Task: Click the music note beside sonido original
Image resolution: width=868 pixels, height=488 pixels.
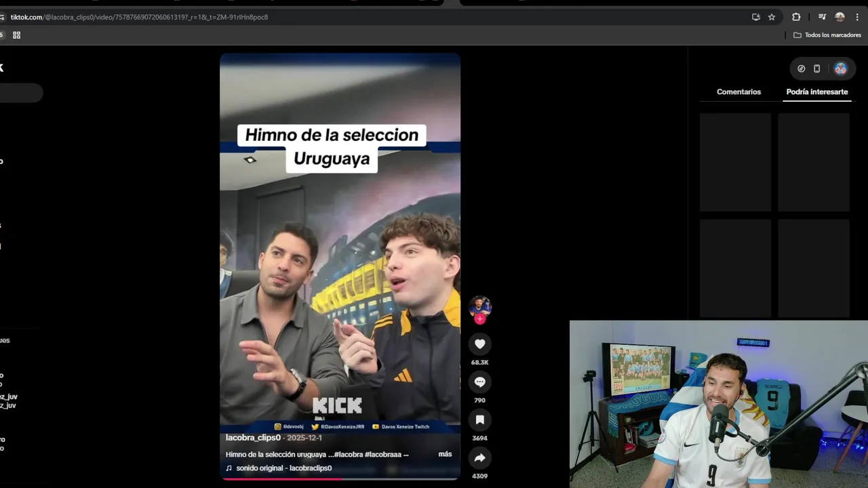Action: click(229, 468)
